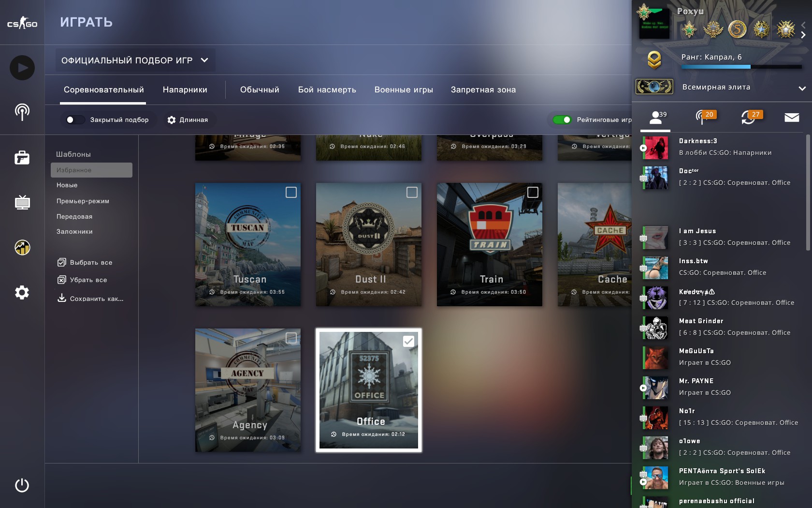Click friend name 'No1r'

[687, 411]
